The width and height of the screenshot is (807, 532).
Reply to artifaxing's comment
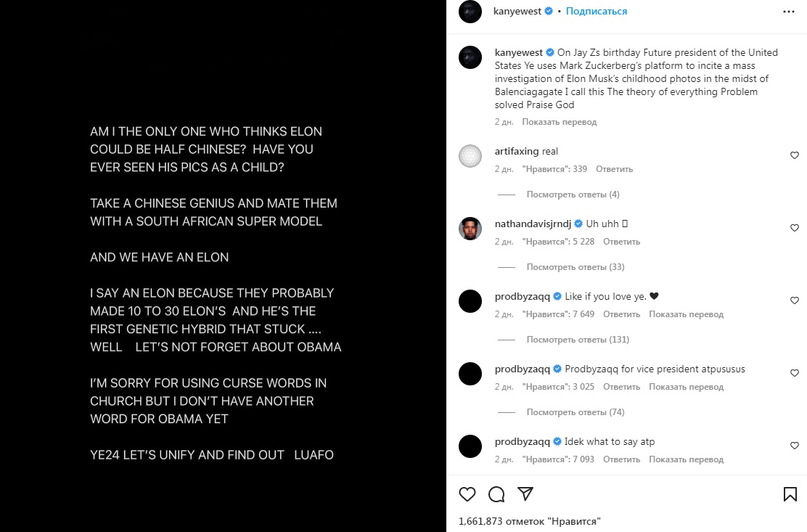click(x=614, y=169)
